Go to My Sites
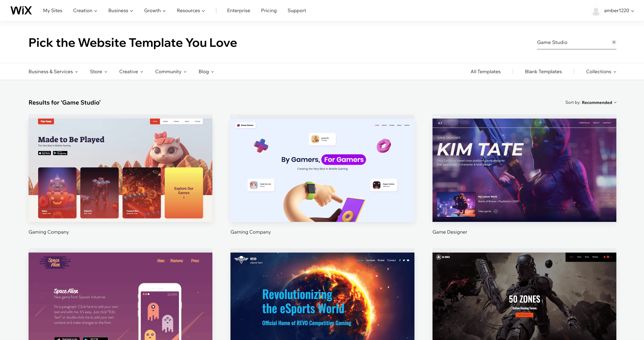This screenshot has width=644, height=340. pos(52,11)
